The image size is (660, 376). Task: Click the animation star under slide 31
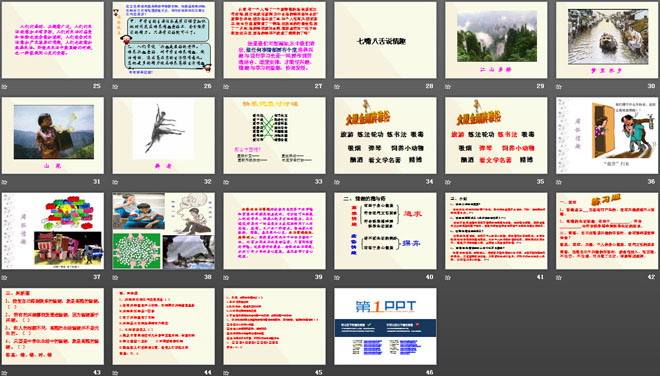coord(5,182)
